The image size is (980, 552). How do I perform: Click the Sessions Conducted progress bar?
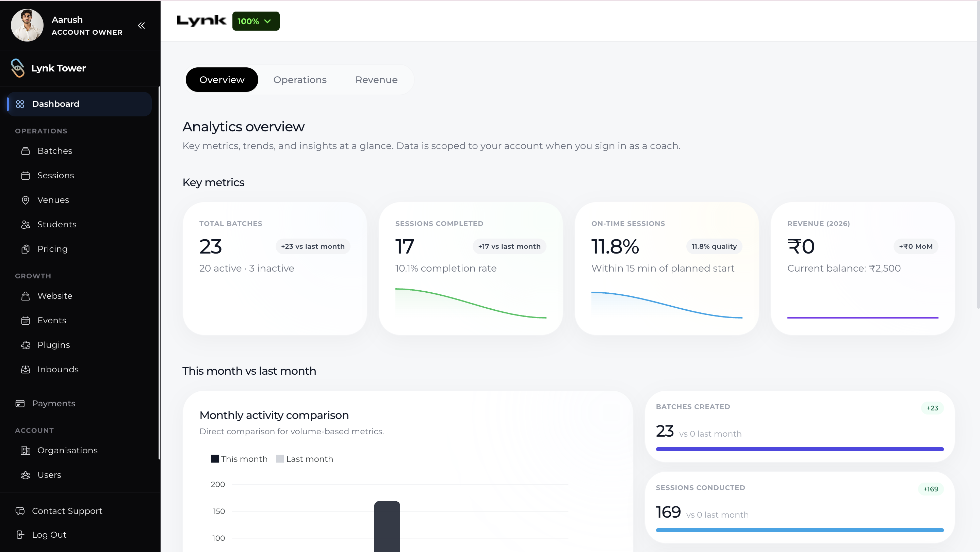[800, 530]
